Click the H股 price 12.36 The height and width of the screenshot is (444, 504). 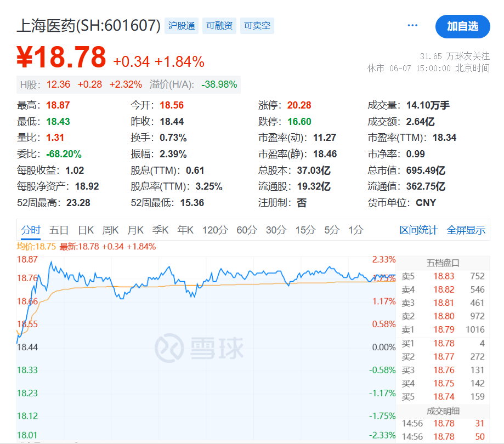tap(58, 84)
